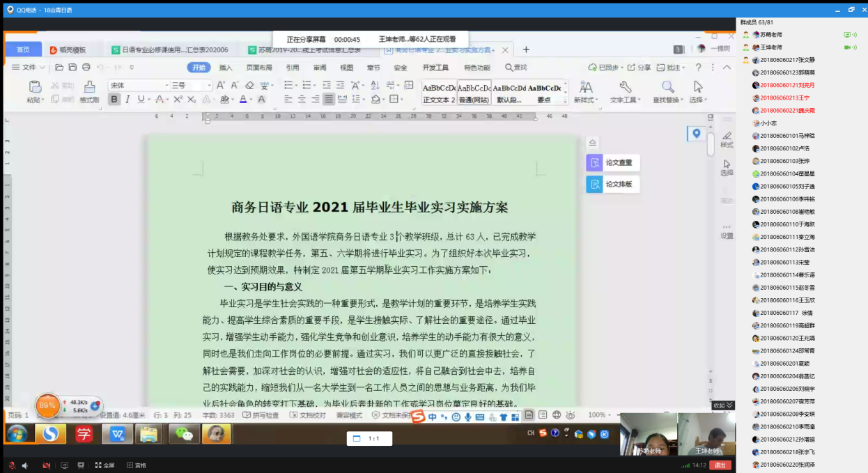Expand the 文件 menu dropdown
Image resolution: width=868 pixels, height=473 pixels.
click(x=29, y=68)
